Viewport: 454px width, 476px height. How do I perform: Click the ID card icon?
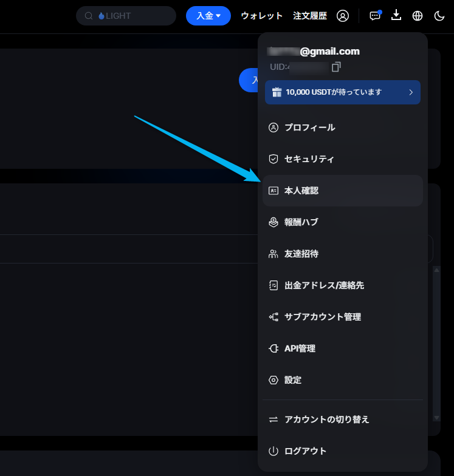[x=273, y=191]
